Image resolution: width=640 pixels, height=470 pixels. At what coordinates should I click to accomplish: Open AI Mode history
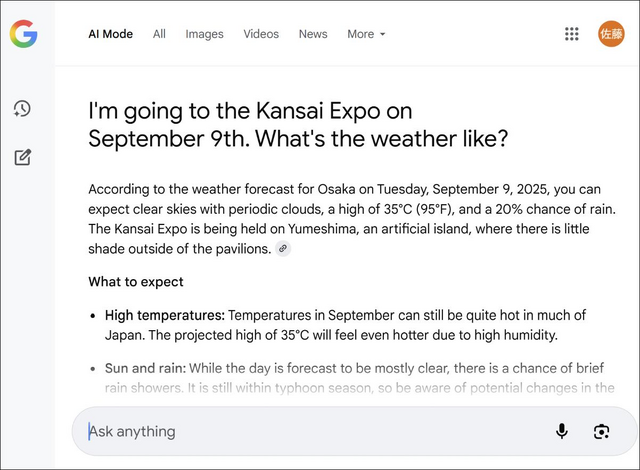pyautogui.click(x=22, y=109)
